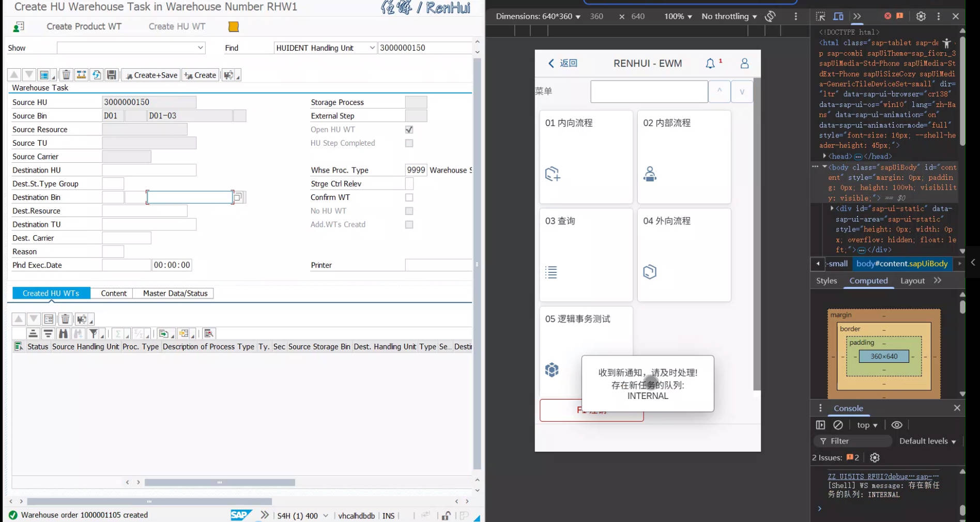Click the Create button in Warehouse Task toolbar
Viewport: 980px width, 522px height.
200,75
